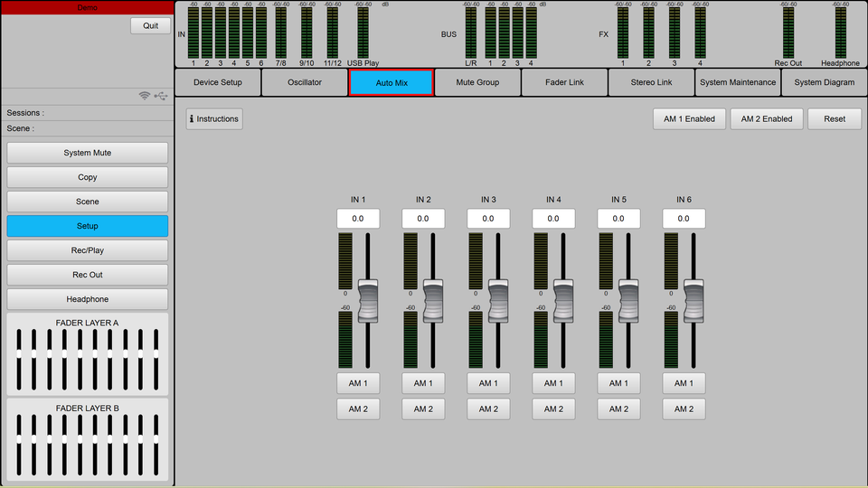Viewport: 868px width, 488px height.
Task: Click the IN 4 gain value field
Action: click(553, 219)
